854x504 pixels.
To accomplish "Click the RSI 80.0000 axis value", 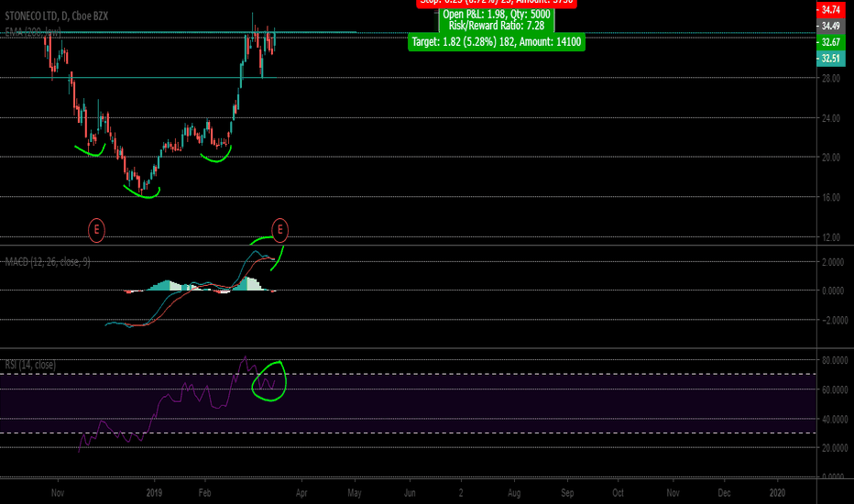I will [835, 360].
